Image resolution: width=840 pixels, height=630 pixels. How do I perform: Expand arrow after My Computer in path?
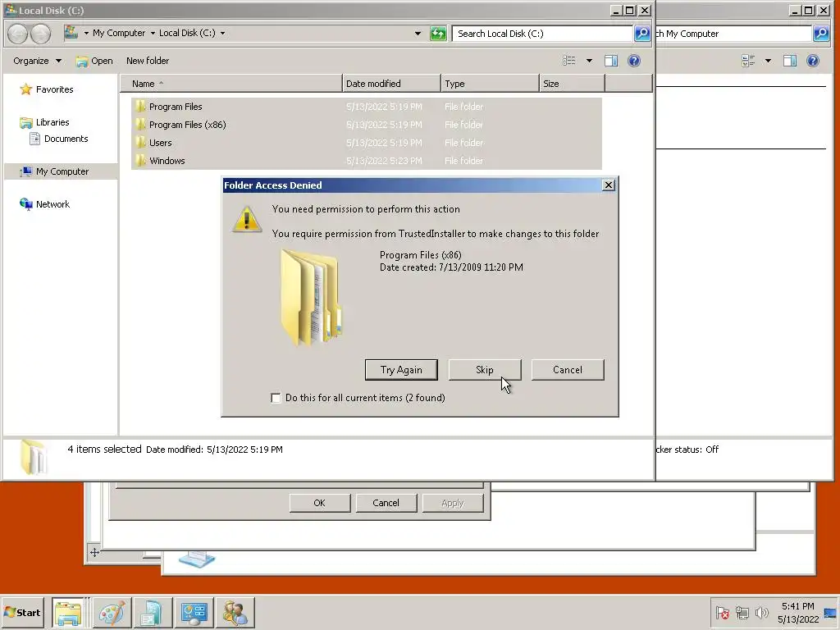pyautogui.click(x=153, y=33)
